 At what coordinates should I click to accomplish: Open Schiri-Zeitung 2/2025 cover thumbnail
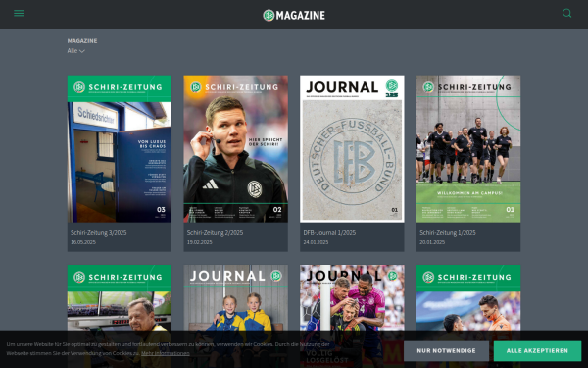235,149
